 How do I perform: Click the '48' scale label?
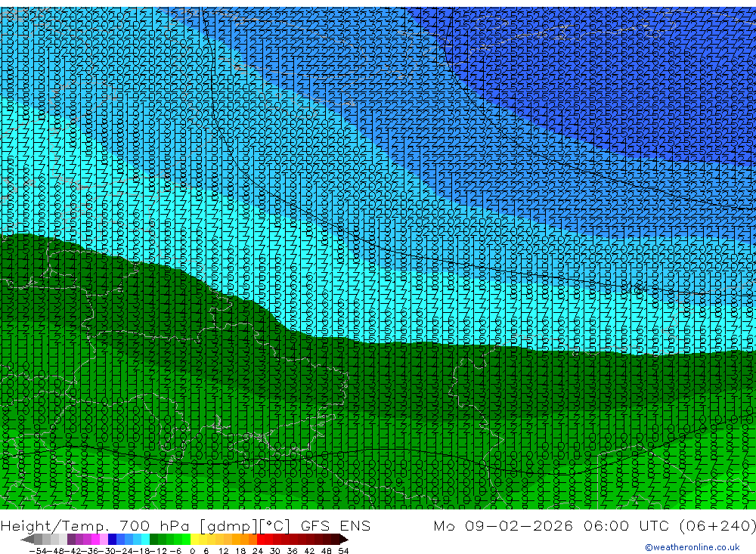coord(327,551)
